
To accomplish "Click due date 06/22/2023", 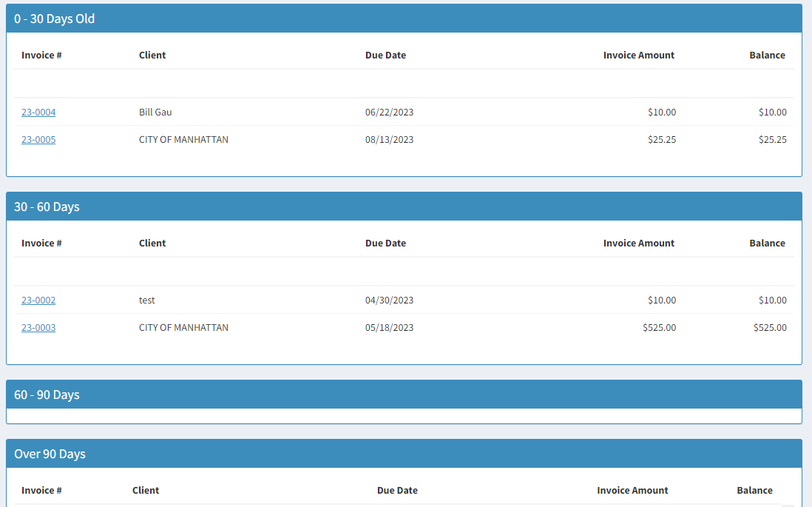I will [x=390, y=112].
